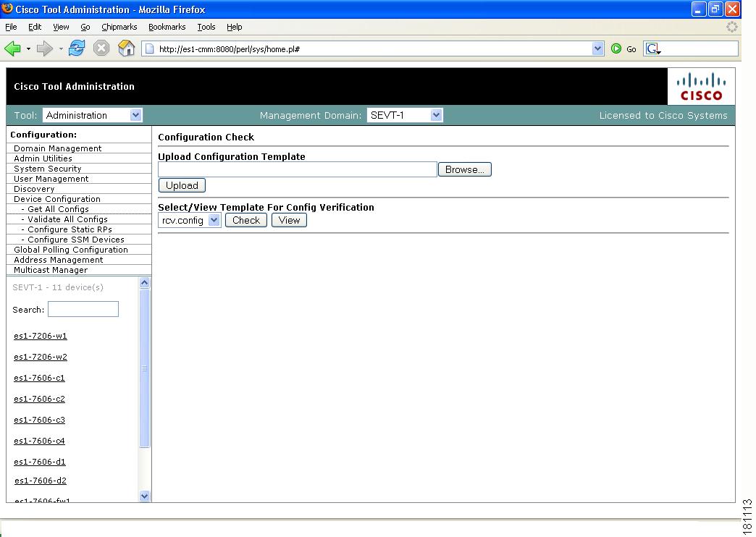Screen dimensions: 756x537
Task: Open the rcv.config template dropdown
Action: pos(190,220)
